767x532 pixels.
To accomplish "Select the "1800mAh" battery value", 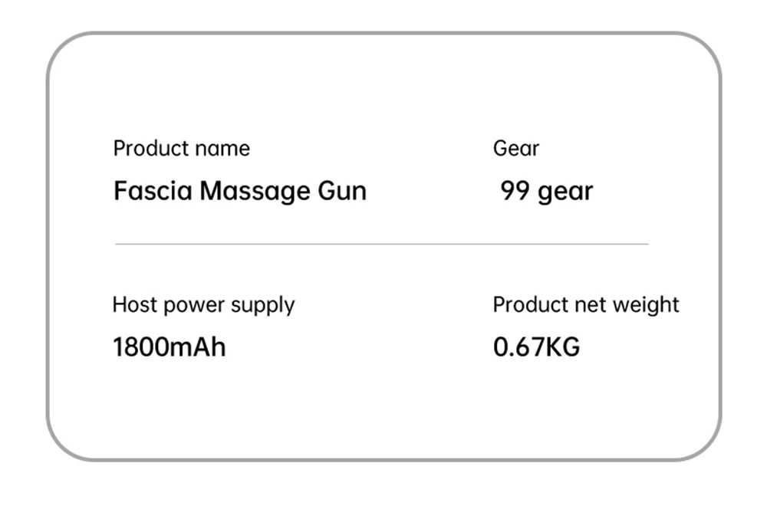I will 169,347.
